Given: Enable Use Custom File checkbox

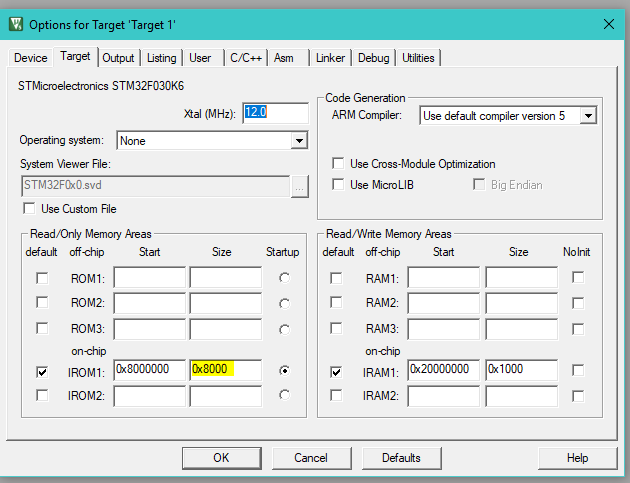Looking at the screenshot, I should (29, 209).
